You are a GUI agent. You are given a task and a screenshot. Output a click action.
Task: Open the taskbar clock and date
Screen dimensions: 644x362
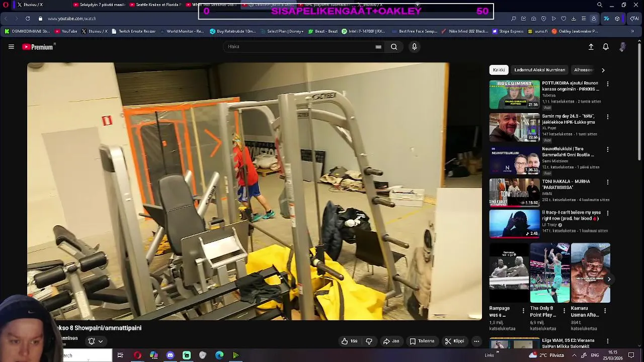(x=613, y=355)
